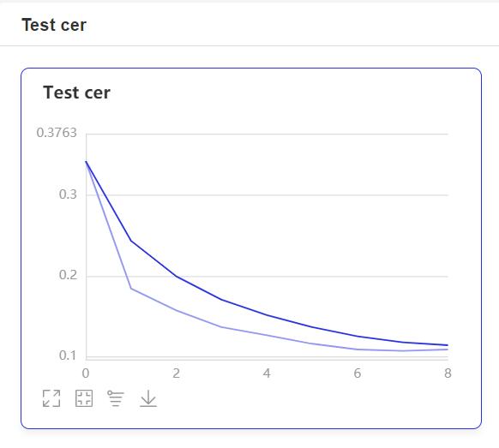
Task: Click the x-axis label 0
Action: tap(86, 373)
